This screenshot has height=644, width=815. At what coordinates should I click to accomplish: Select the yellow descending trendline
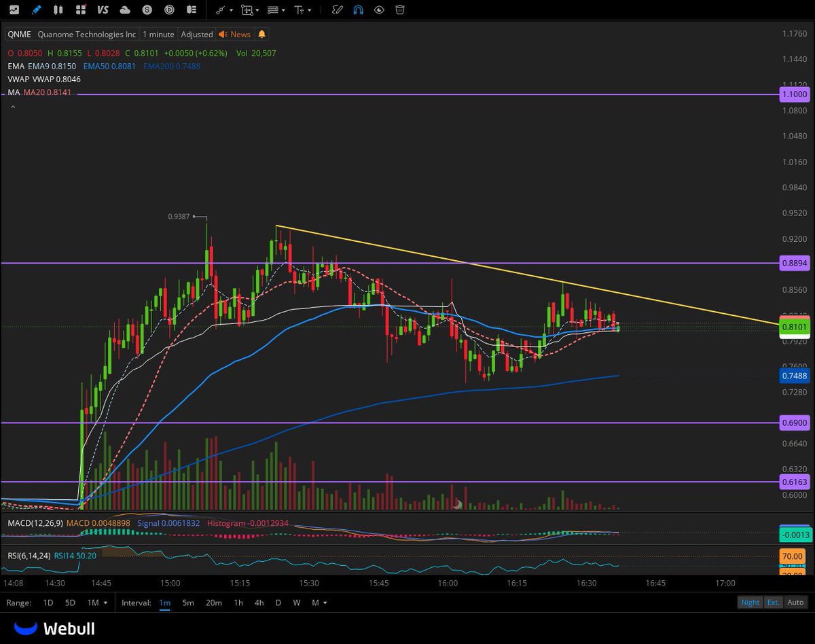click(x=526, y=274)
